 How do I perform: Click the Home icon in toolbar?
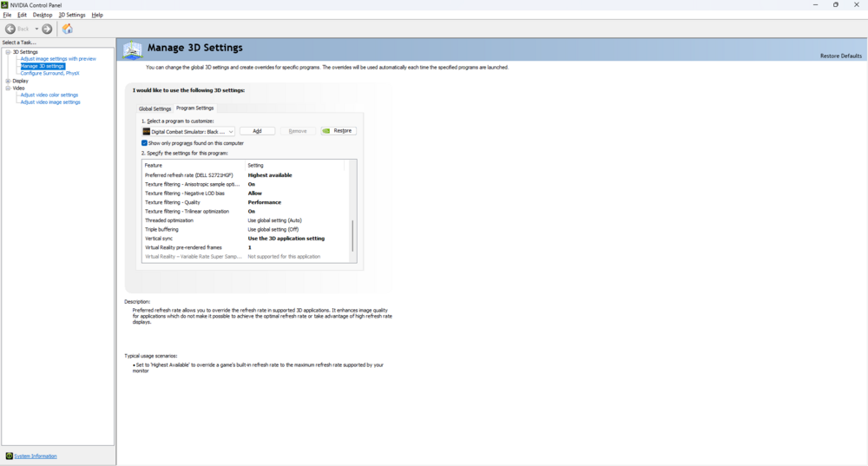coord(68,29)
